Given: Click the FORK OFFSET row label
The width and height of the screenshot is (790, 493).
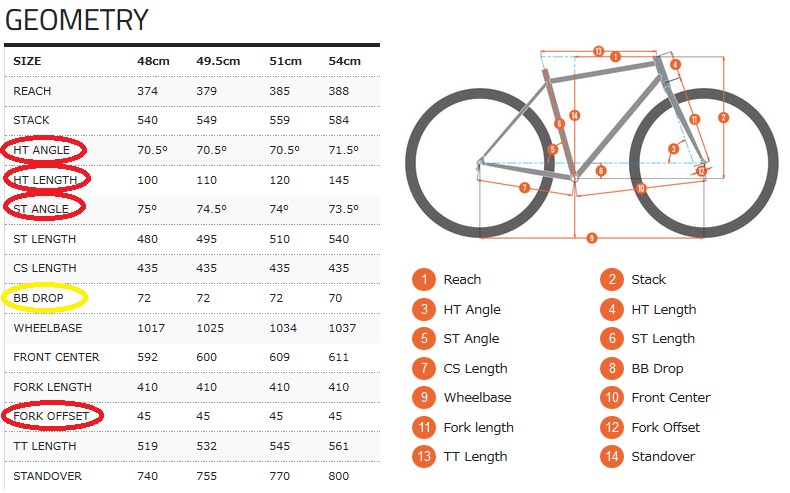Looking at the screenshot, I should click(x=51, y=416).
